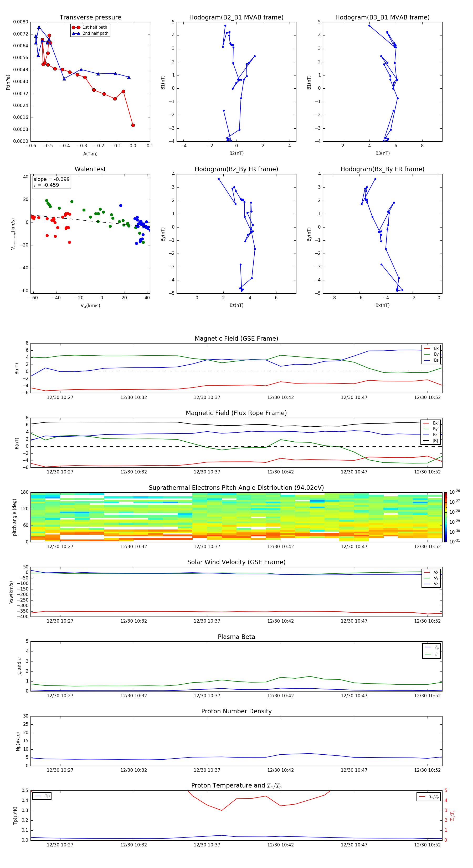Click the 'B2(nT)' x-axis label

tap(236, 153)
